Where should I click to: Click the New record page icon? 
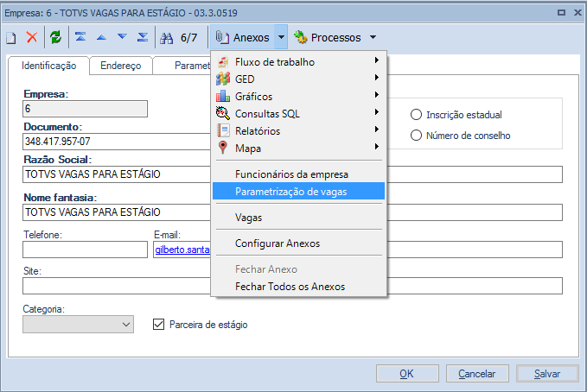click(x=11, y=37)
